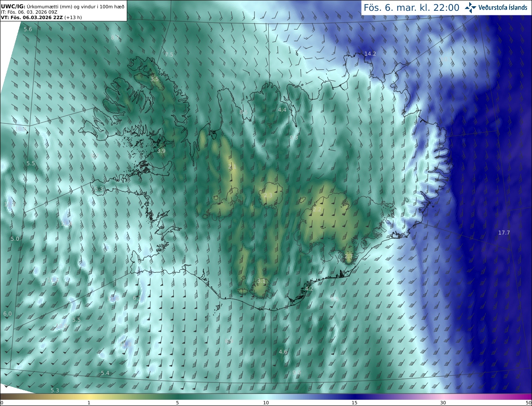
Task: Click the 4.4 value on the map
Action: pos(282,110)
